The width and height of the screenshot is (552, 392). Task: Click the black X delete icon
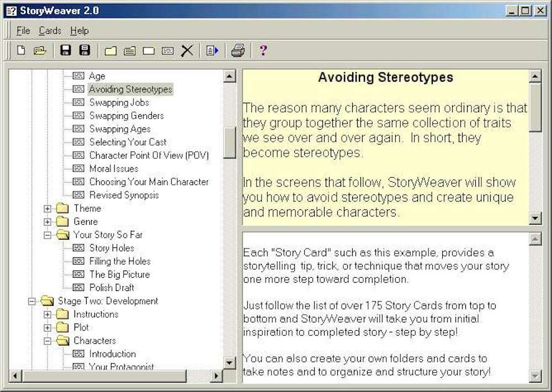(x=187, y=51)
